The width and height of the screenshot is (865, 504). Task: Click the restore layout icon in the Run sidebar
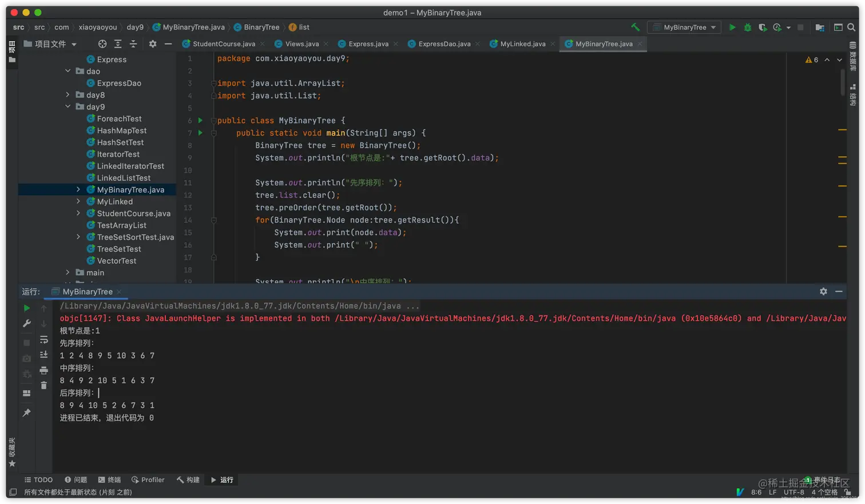tap(27, 393)
